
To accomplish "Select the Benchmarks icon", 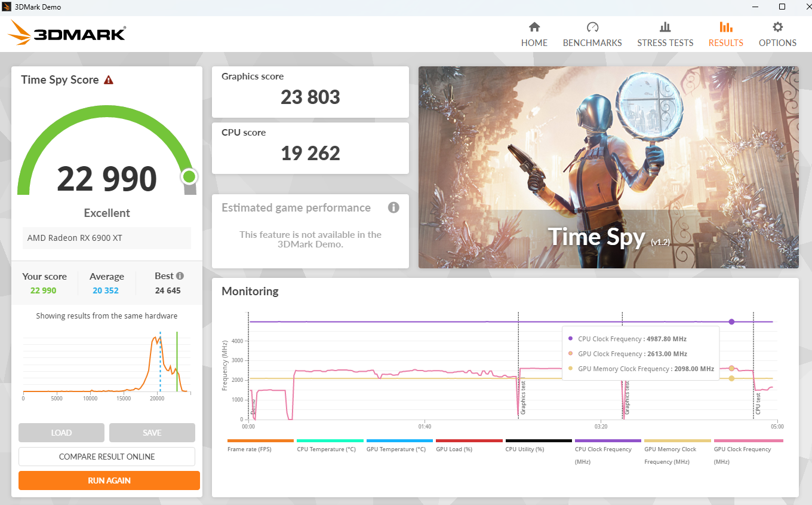I will pos(592,27).
